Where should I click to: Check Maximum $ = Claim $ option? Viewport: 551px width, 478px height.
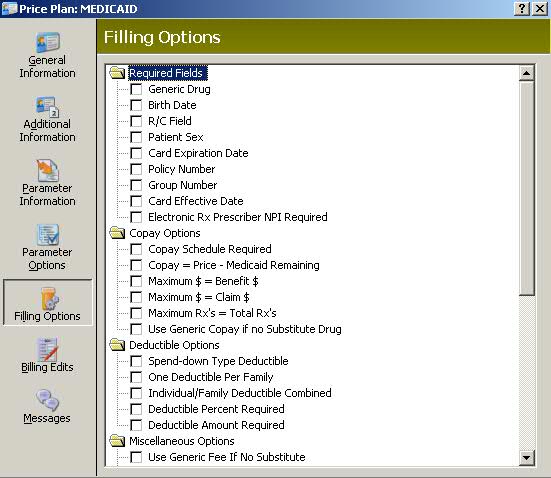pyautogui.click(x=136, y=297)
